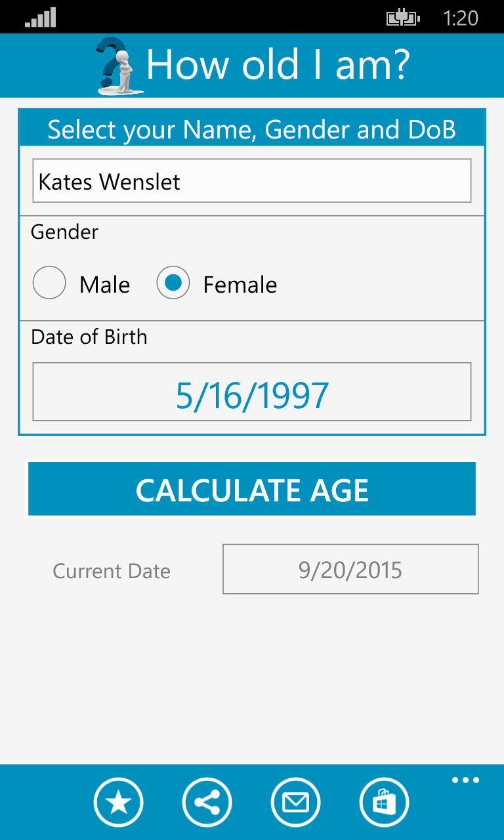504x840 pixels.
Task: Tap the battery charging status icon
Action: 402,18
